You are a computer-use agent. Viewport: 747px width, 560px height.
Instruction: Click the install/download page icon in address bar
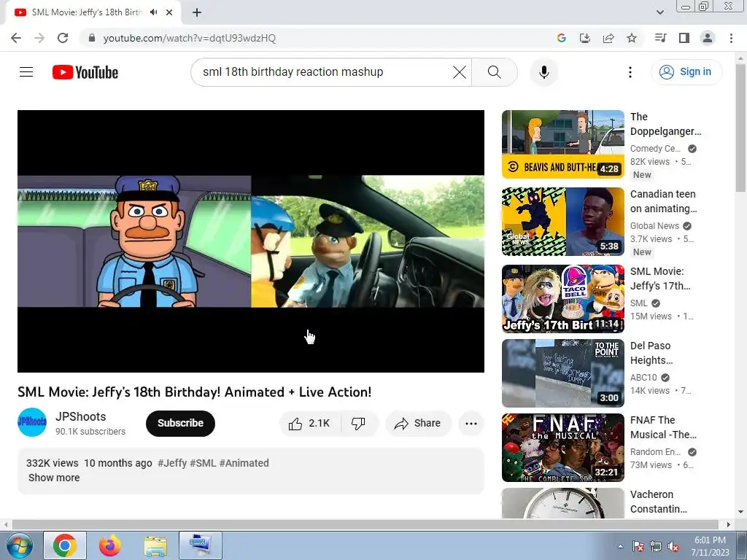click(x=584, y=38)
